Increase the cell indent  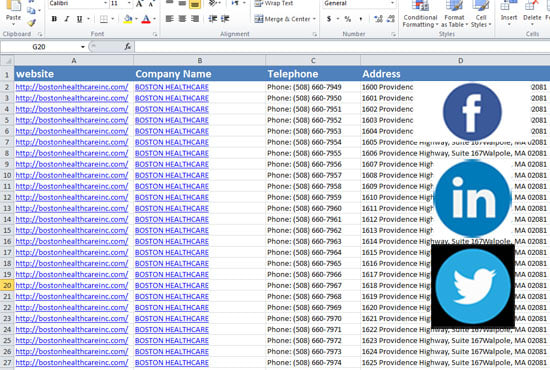tap(225, 19)
